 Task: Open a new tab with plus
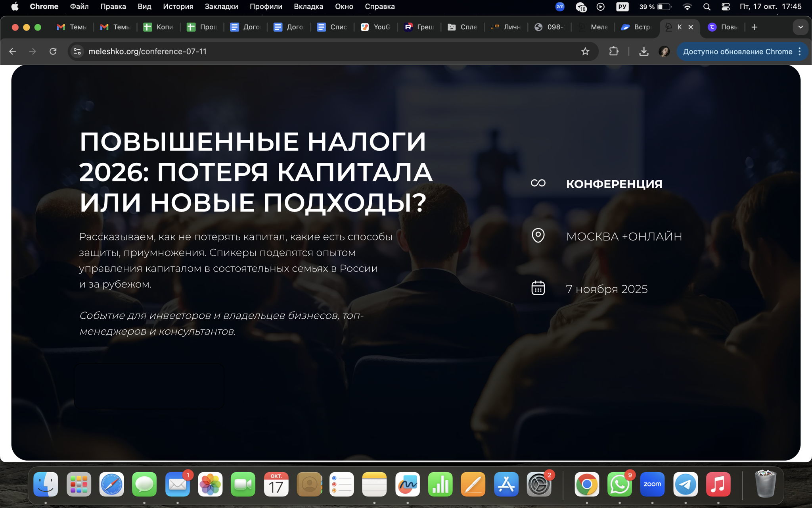(754, 27)
